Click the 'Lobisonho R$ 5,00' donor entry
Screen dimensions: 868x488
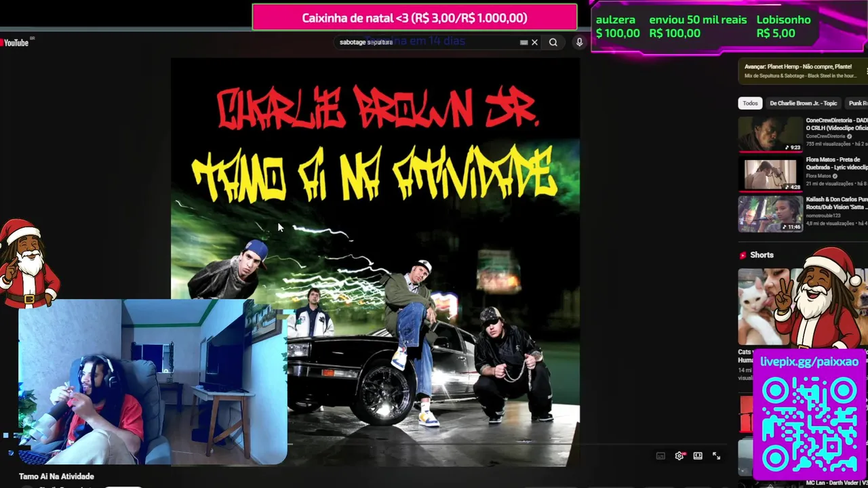click(x=783, y=26)
